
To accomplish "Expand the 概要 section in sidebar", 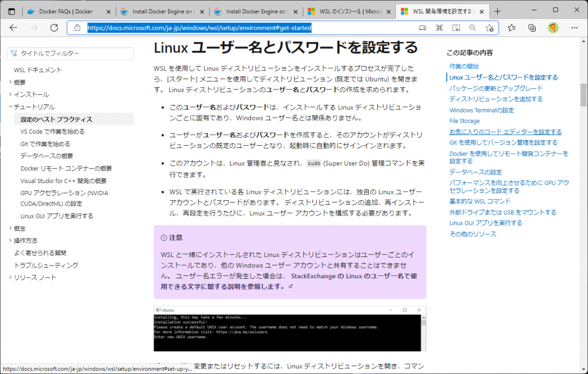I will [10, 82].
